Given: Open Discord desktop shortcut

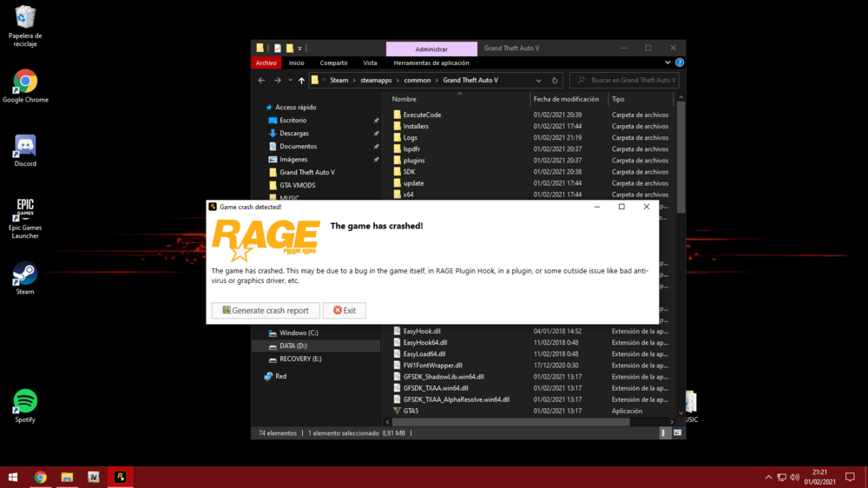Looking at the screenshot, I should (25, 150).
